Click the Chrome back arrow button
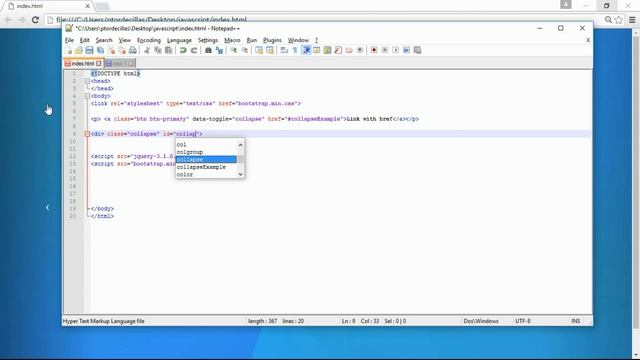Image resolution: width=640 pixels, height=360 pixels. [9, 20]
